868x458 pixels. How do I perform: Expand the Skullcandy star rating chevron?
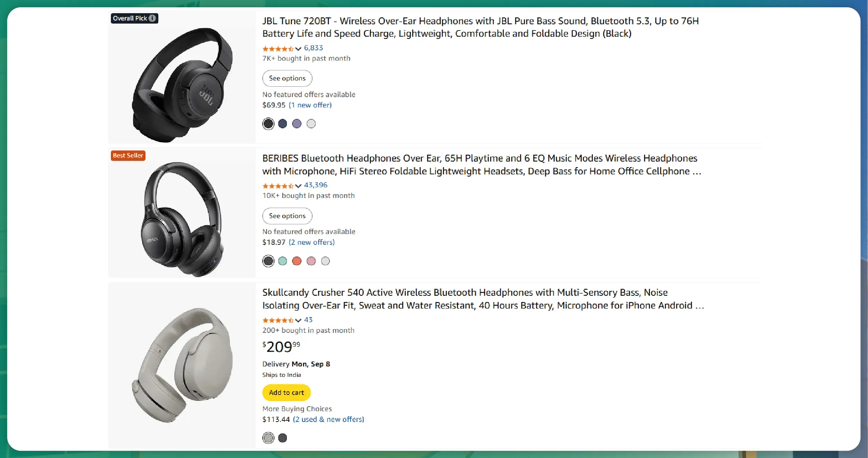pyautogui.click(x=298, y=320)
